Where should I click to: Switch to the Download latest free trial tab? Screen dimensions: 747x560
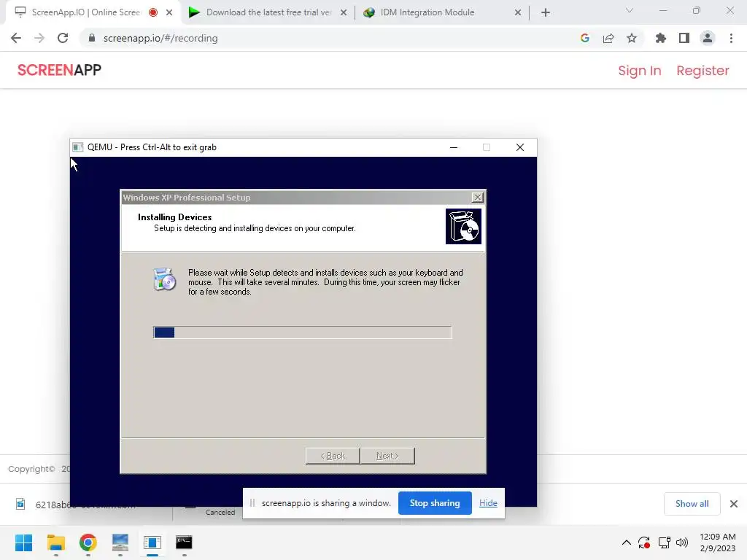click(268, 12)
